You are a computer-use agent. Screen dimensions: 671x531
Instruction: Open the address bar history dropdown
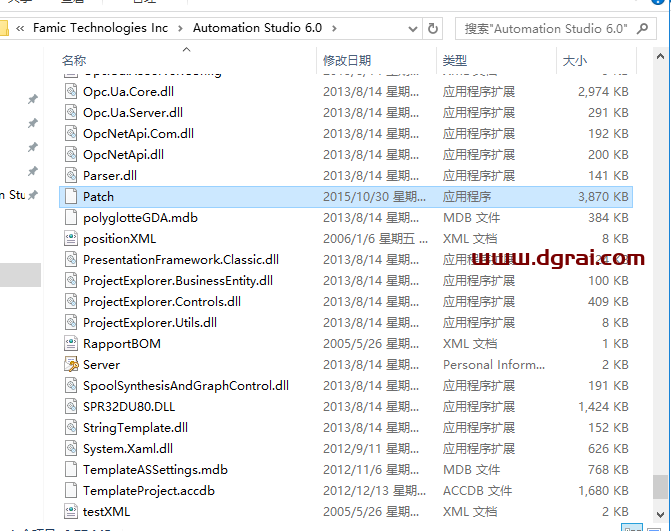click(x=413, y=29)
